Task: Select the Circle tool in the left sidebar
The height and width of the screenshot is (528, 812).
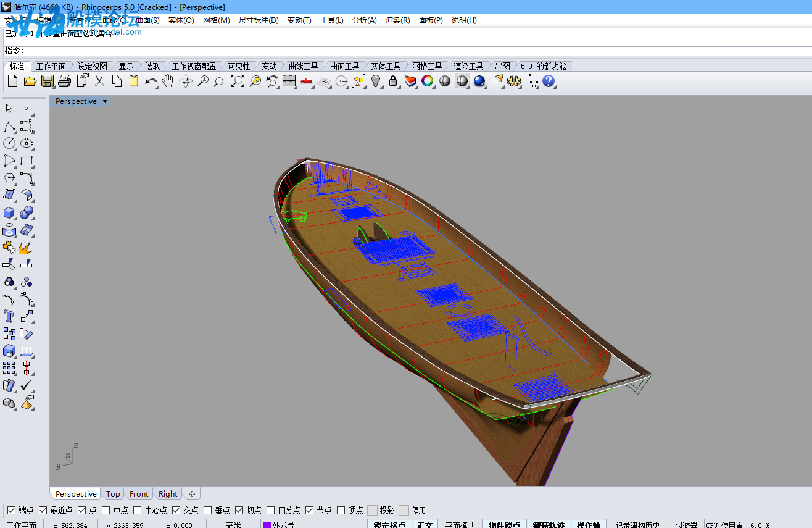Action: (x=9, y=143)
